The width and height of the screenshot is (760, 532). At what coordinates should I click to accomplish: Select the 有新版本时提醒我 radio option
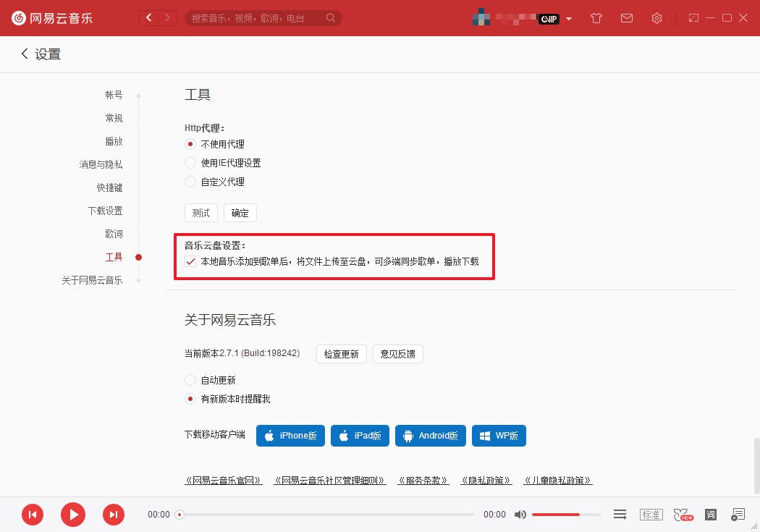(190, 399)
